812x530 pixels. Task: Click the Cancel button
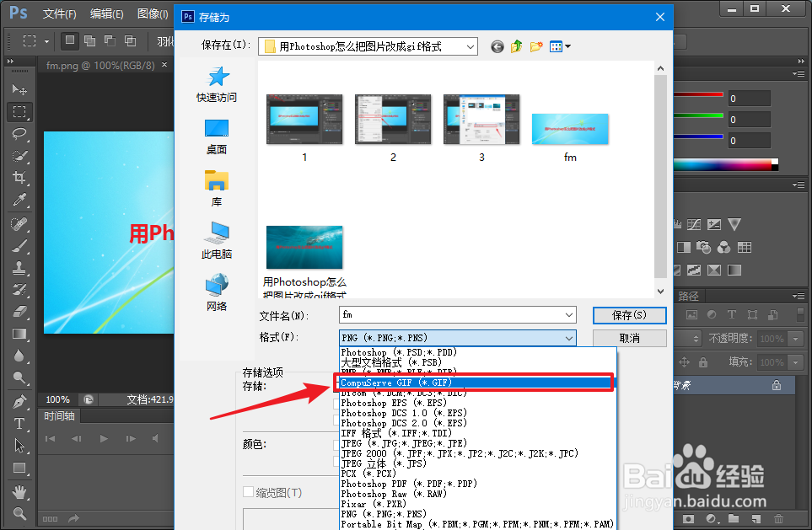click(x=629, y=339)
